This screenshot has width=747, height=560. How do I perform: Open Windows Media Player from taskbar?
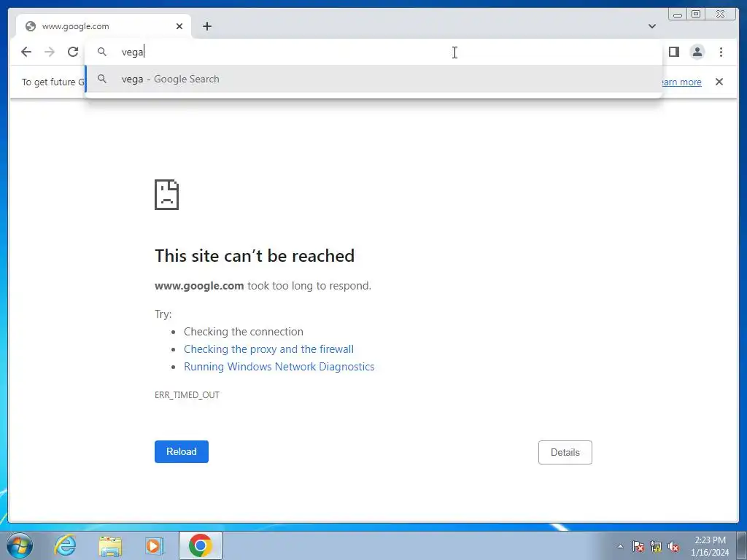pyautogui.click(x=155, y=545)
